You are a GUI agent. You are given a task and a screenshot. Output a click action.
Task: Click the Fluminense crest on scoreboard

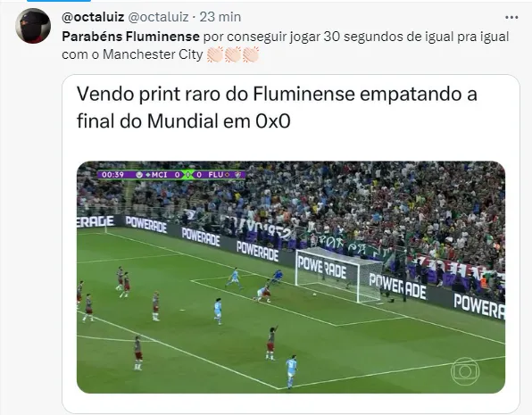click(238, 175)
